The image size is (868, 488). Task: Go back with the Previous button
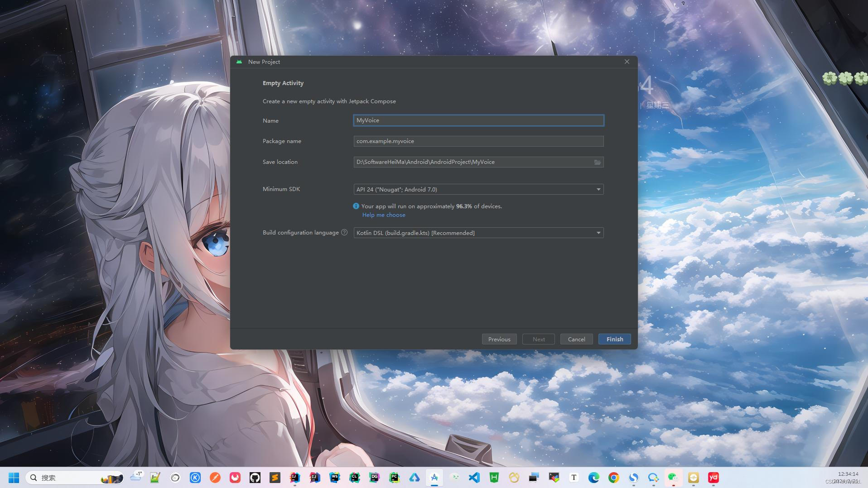(x=499, y=339)
